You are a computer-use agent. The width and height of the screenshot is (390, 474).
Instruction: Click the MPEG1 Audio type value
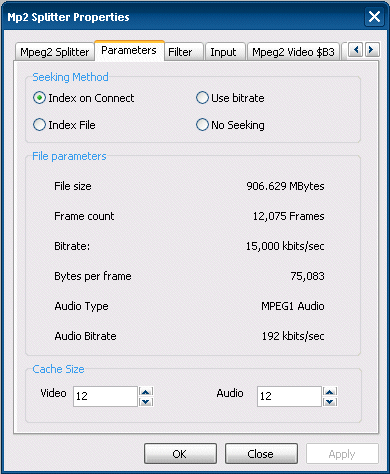coord(293,306)
